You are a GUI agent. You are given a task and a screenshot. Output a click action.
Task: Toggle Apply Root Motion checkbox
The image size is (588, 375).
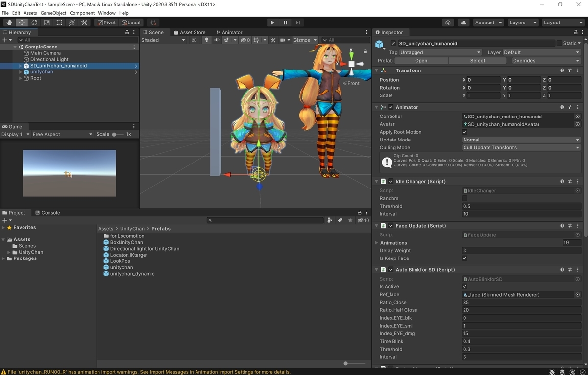(465, 132)
